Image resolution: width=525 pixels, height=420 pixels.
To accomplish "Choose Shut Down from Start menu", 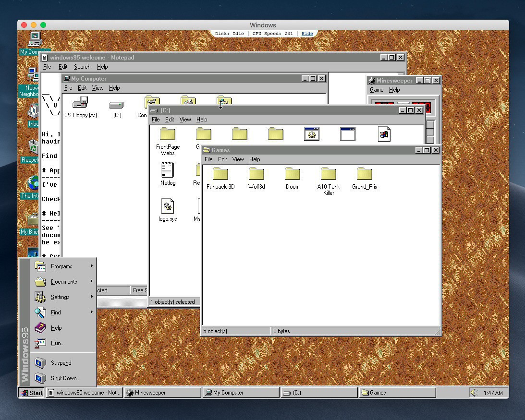I will (65, 378).
